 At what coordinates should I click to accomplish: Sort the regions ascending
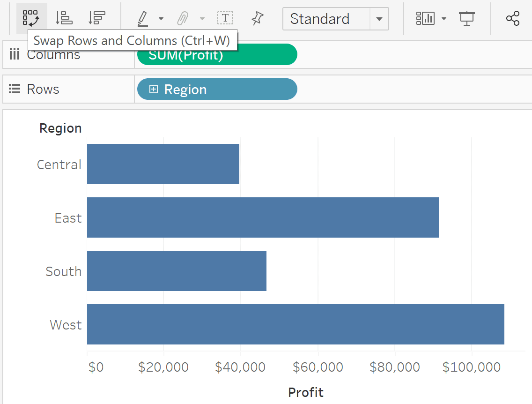64,18
